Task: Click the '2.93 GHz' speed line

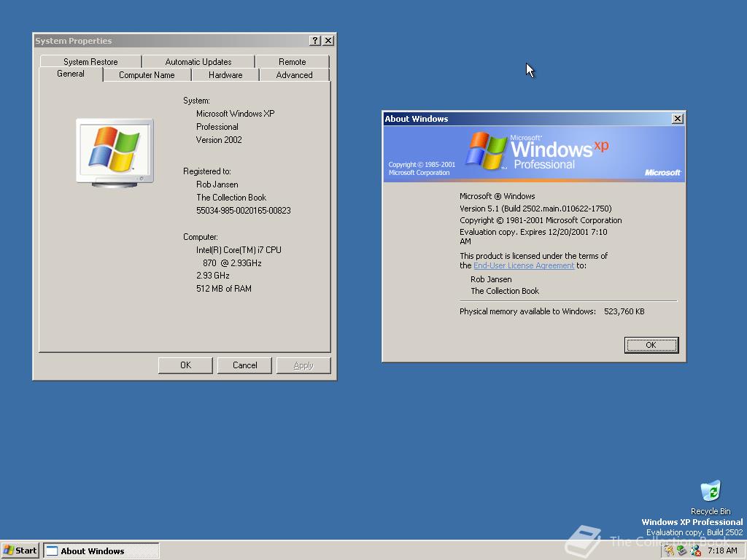Action: pyautogui.click(x=213, y=276)
